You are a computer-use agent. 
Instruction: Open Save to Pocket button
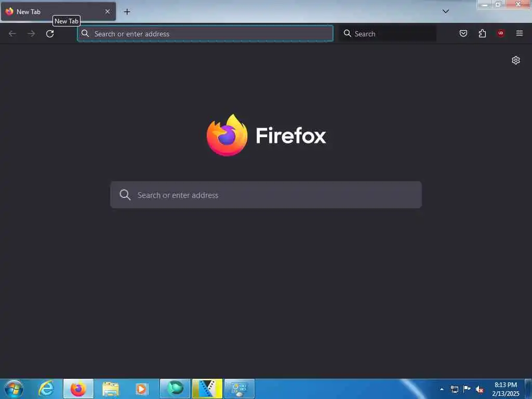pos(463,33)
